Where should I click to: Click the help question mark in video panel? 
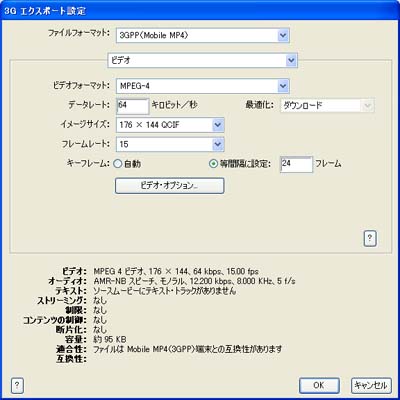(370, 239)
